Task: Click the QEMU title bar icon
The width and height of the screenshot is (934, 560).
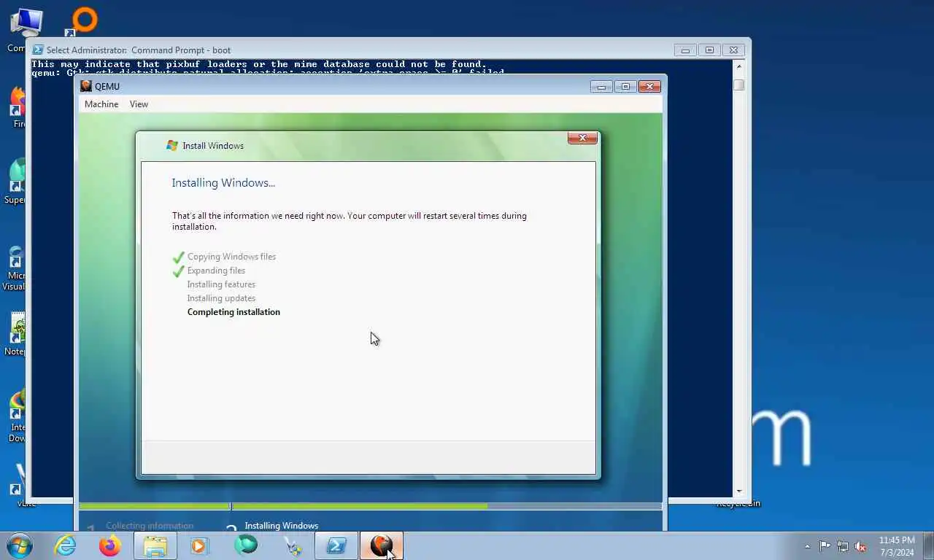Action: point(86,86)
